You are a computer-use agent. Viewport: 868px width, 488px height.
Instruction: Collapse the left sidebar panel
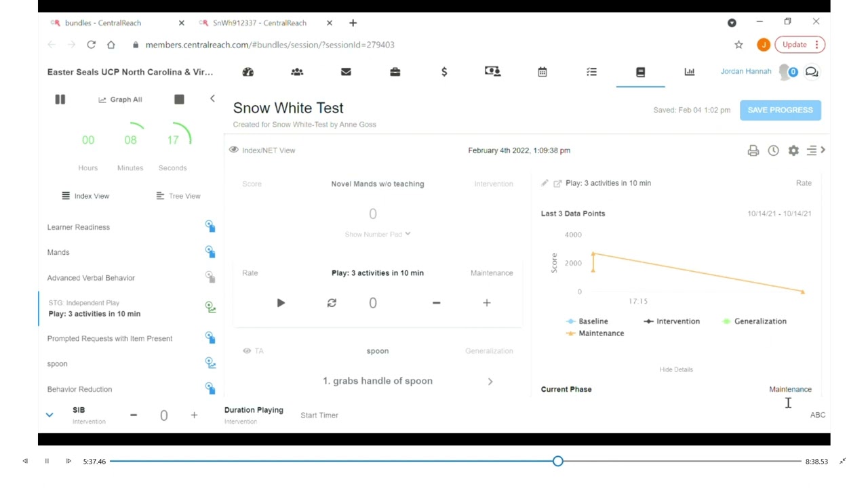pyautogui.click(x=212, y=99)
